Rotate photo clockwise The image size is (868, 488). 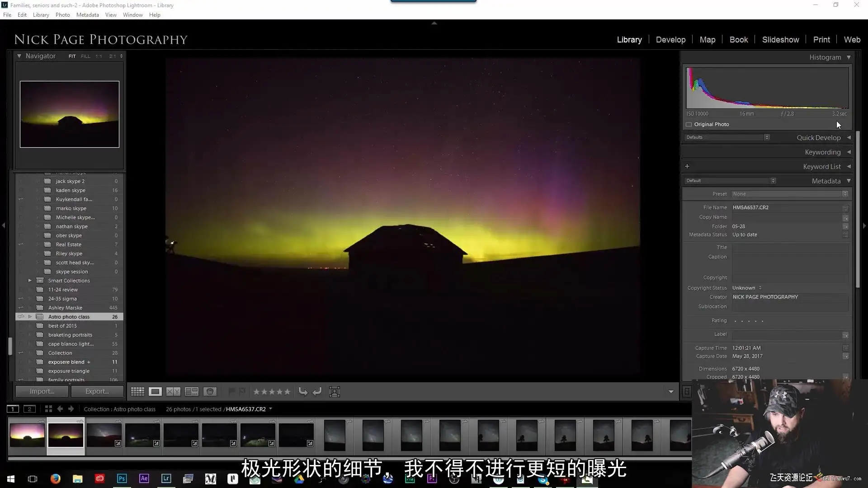click(317, 392)
